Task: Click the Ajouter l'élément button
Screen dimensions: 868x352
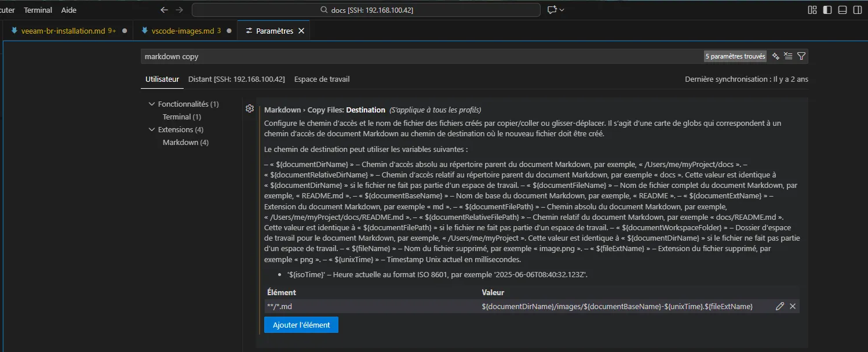Action: (x=301, y=325)
